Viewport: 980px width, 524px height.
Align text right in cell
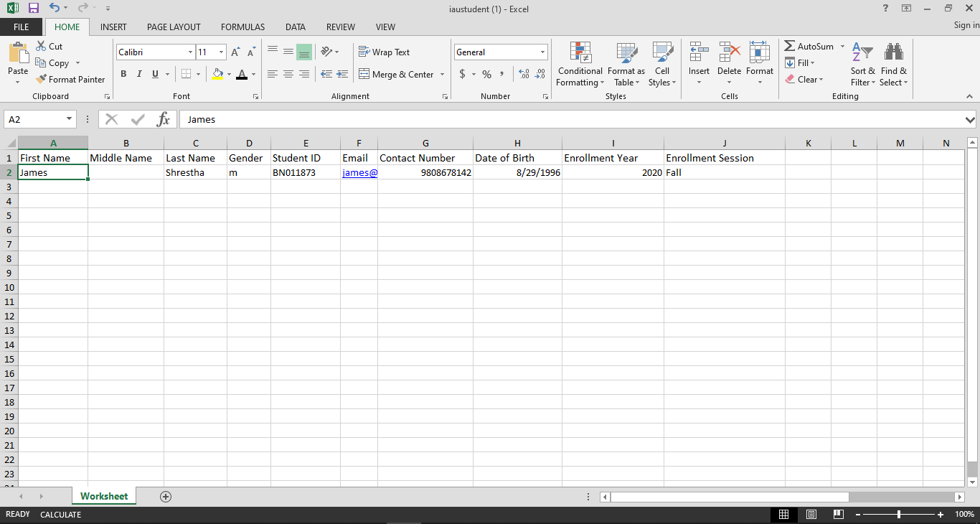(304, 74)
